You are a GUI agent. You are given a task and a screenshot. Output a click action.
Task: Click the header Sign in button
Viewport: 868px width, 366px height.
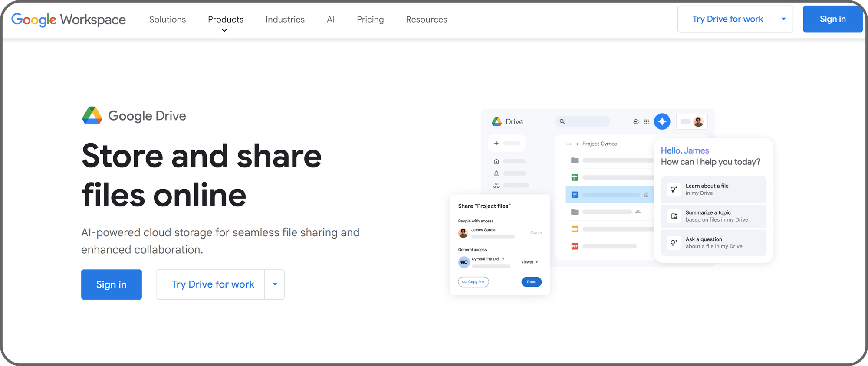(x=832, y=19)
